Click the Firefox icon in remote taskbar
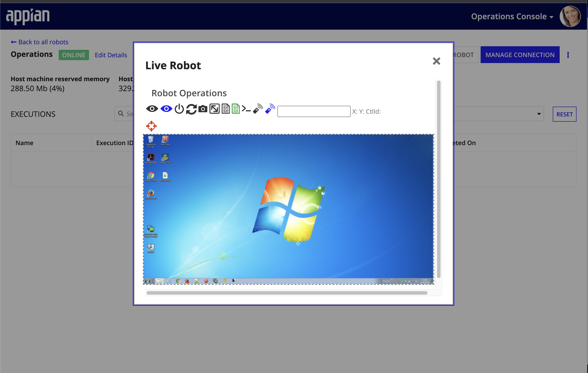588x373 pixels. (187, 281)
